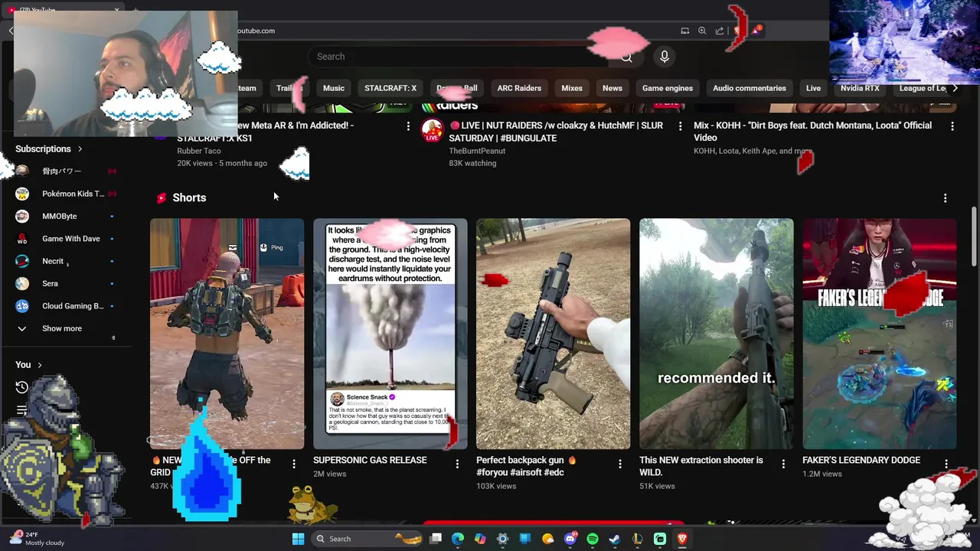Screen dimensions: 980x551
Task: Open Steam from the taskbar
Action: (x=615, y=539)
